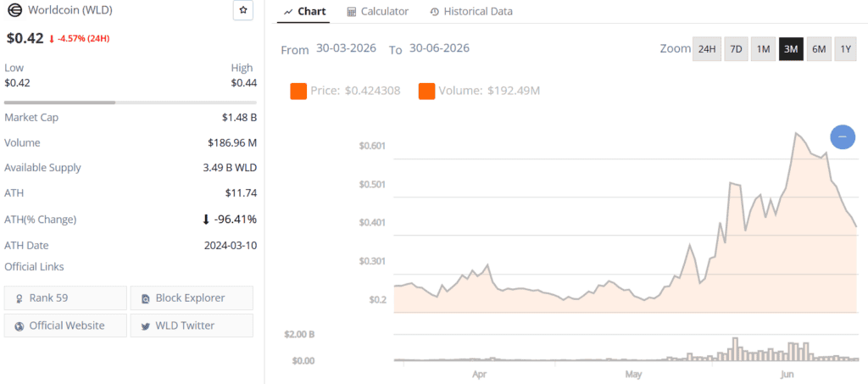Click the Volume: $192.49M legend label

tap(490, 91)
